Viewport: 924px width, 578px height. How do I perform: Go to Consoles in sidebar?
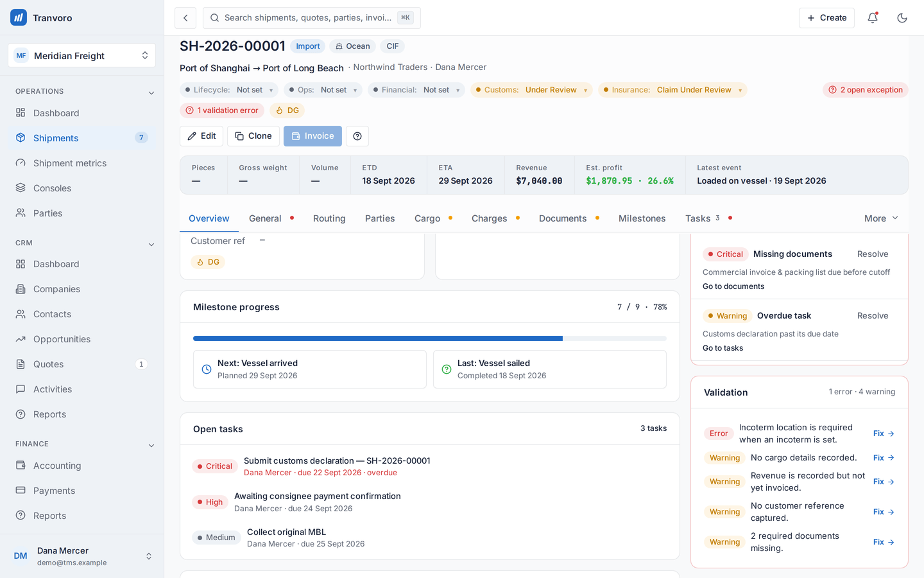click(82, 188)
